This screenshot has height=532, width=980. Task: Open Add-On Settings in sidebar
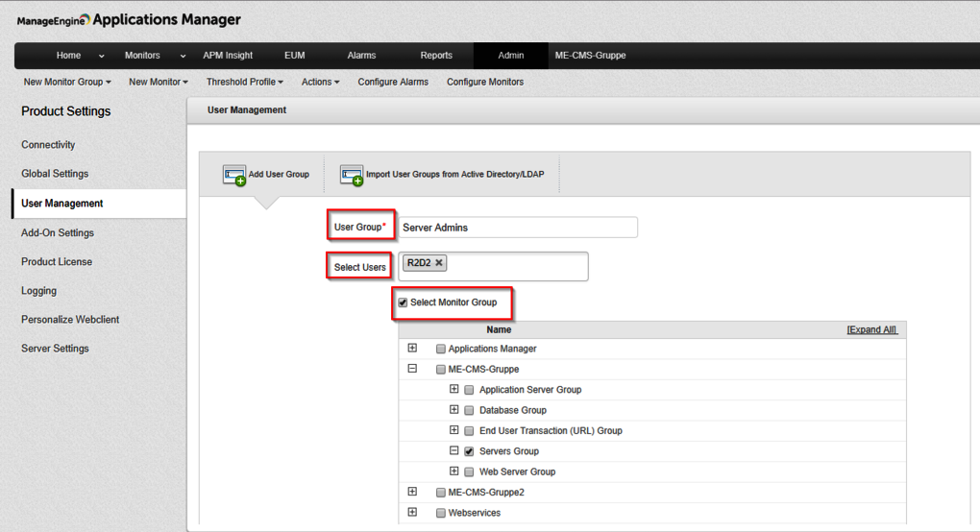click(x=58, y=233)
